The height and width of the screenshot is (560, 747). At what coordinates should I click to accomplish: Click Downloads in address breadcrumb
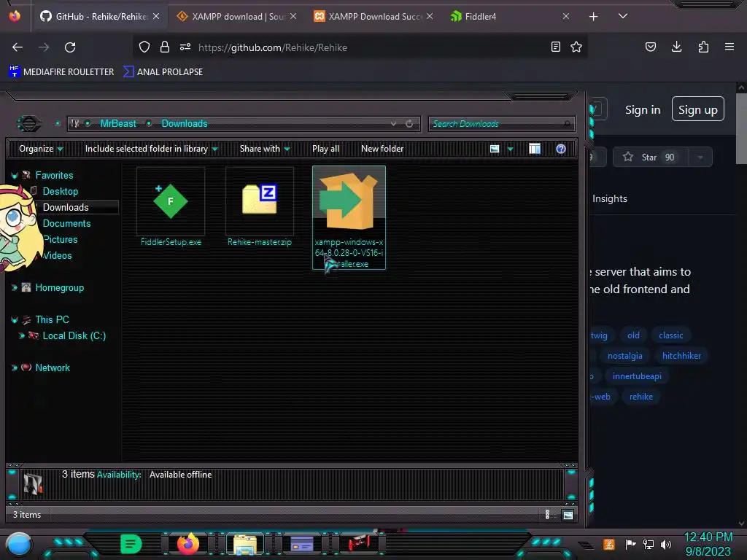pyautogui.click(x=185, y=124)
